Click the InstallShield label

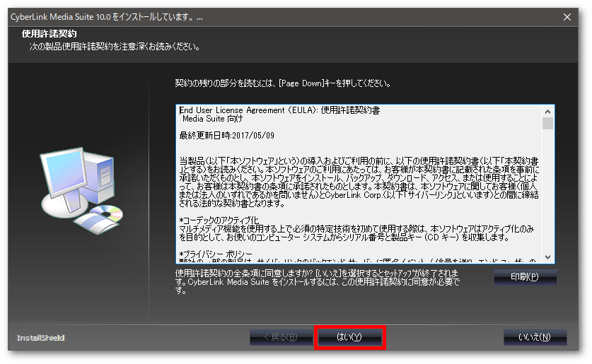[x=41, y=338]
